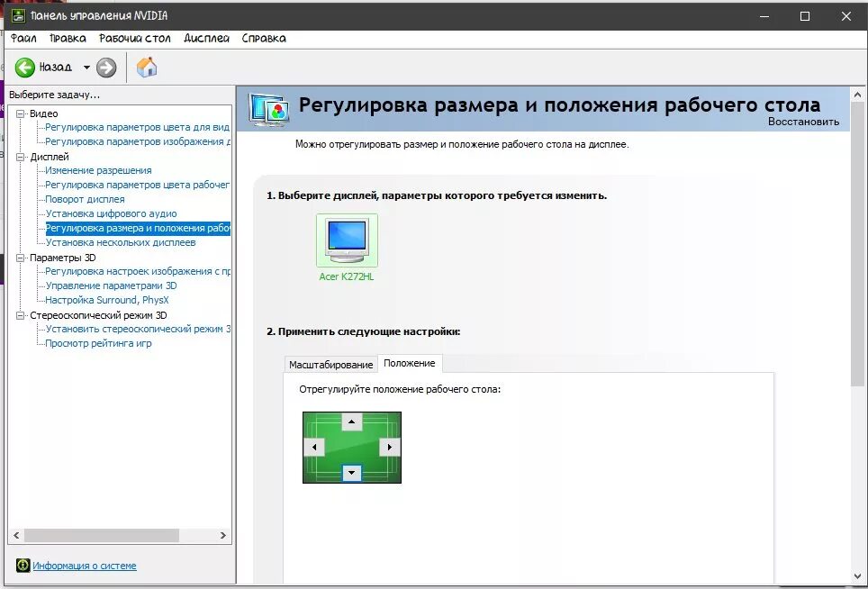Screen dimensions: 868x589
Task: Click the Параметры 3D category label
Action: 62,258
